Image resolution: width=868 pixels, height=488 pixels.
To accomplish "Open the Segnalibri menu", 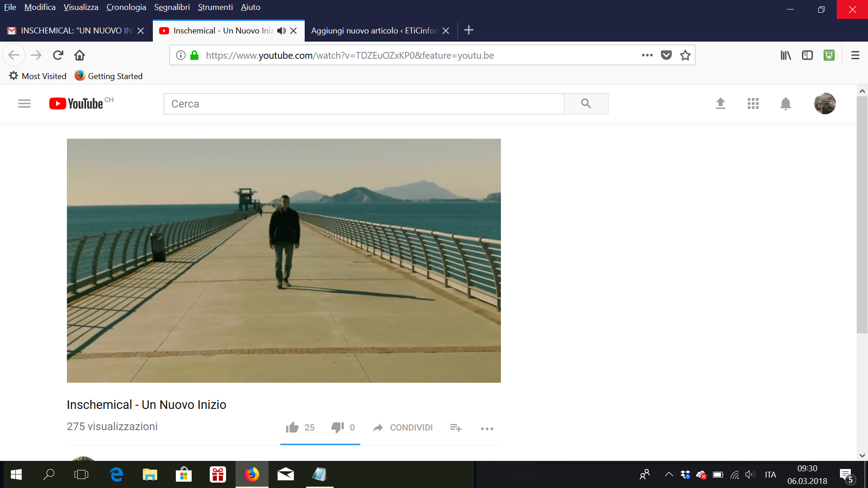I will click(x=172, y=7).
